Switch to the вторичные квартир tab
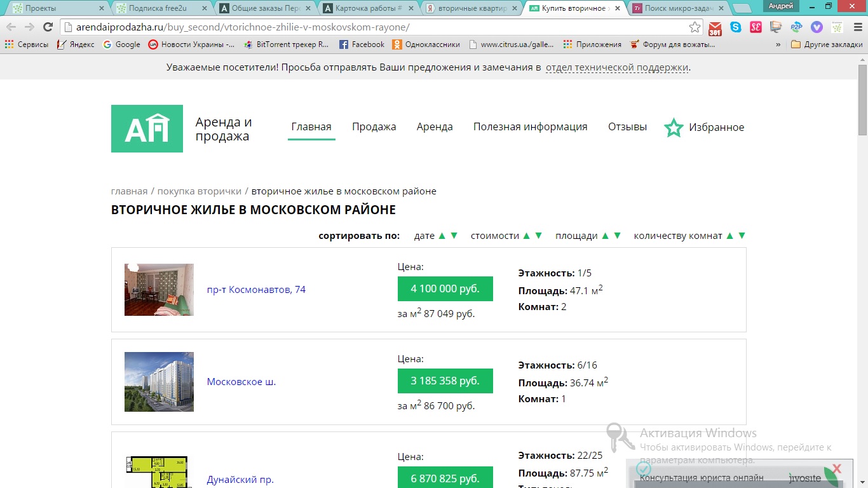The width and height of the screenshot is (868, 488). click(472, 8)
